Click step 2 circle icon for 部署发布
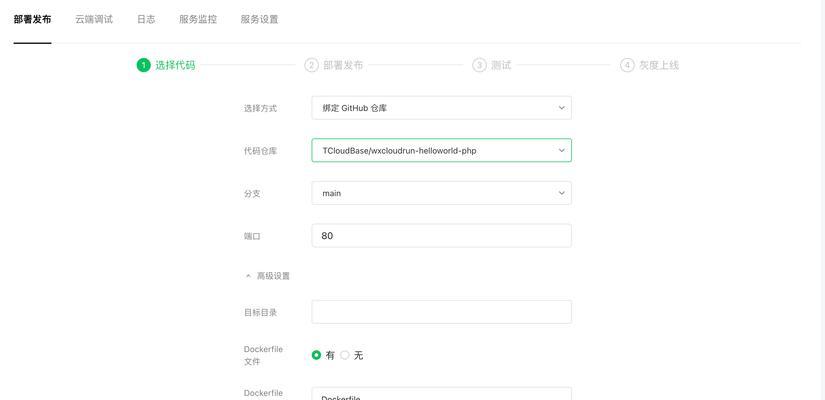Viewport: 825px width, 400px height. 311,65
